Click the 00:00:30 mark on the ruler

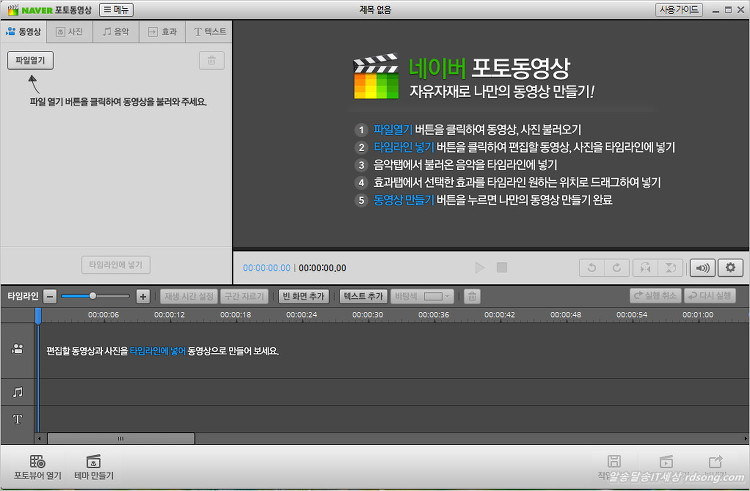[367, 315]
